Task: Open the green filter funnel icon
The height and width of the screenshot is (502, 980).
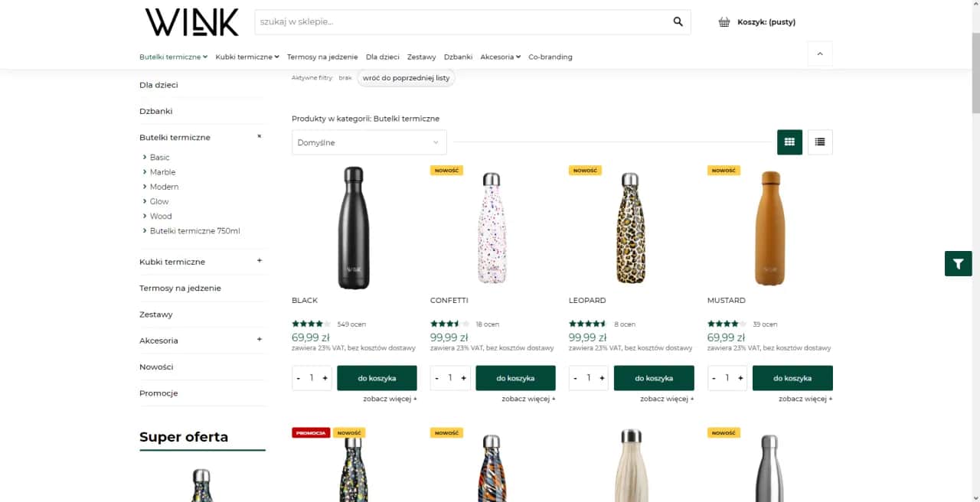Action: 958,263
